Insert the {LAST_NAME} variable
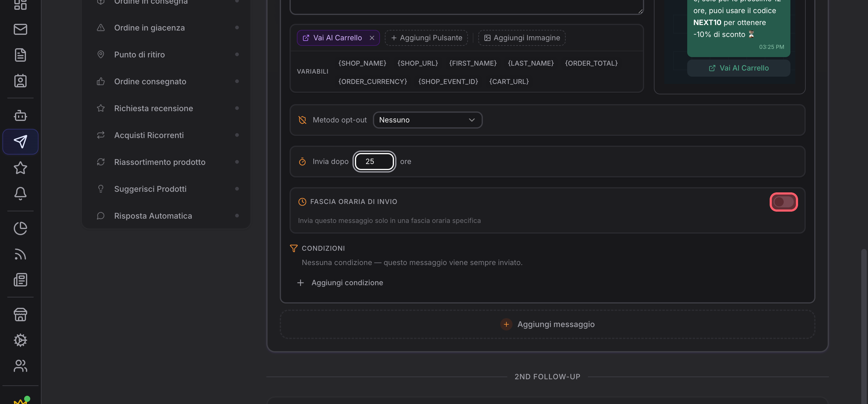Screen dimensions: 868x404 coord(531,63)
